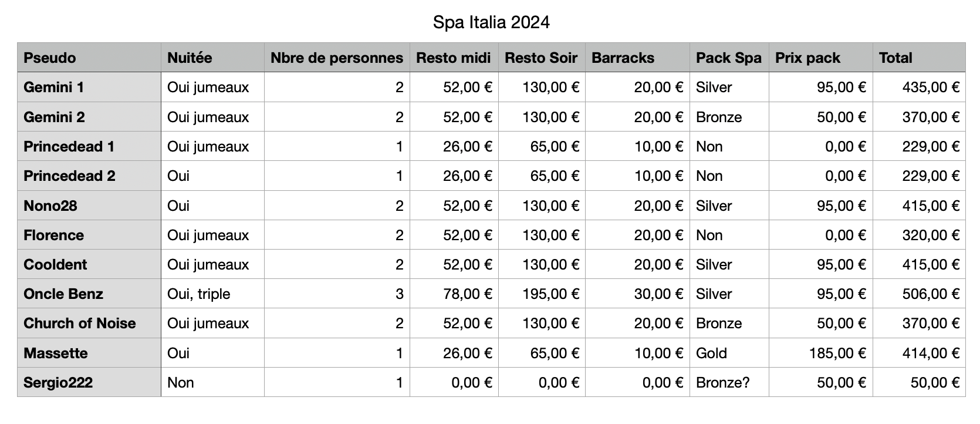This screenshot has height=424, width=980.
Task: Click the Spa Italia 2024 table title
Action: tap(491, 22)
